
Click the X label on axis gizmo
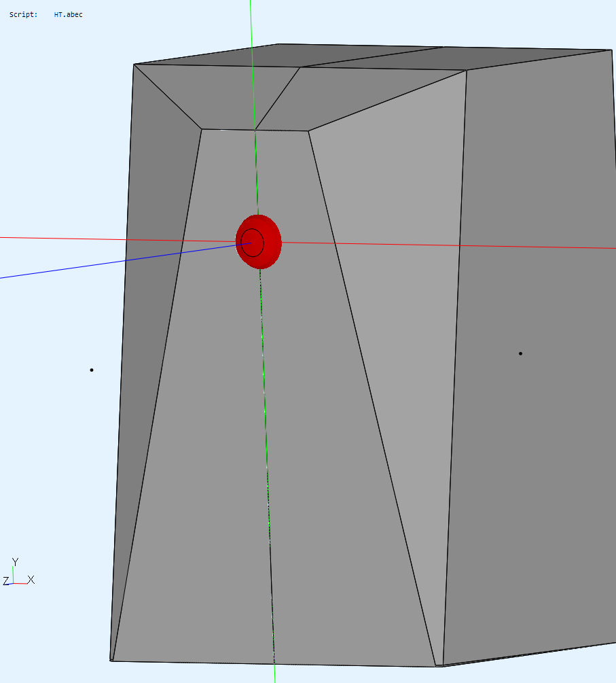[31, 580]
